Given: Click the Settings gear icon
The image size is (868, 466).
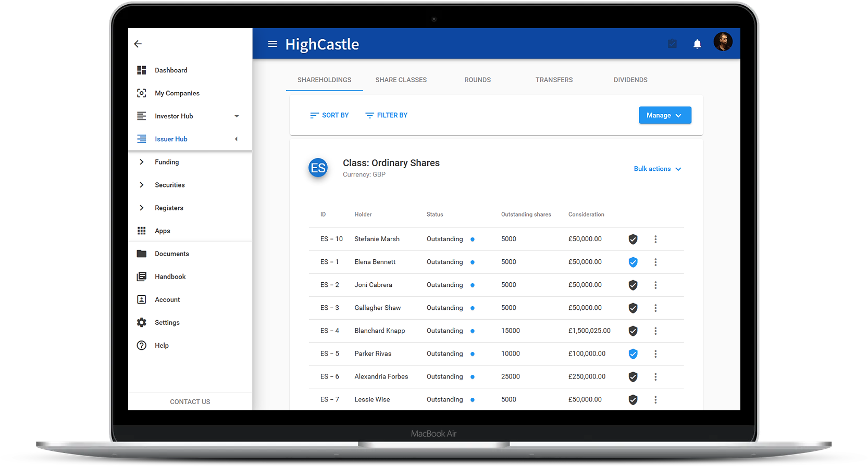Looking at the screenshot, I should pos(141,322).
